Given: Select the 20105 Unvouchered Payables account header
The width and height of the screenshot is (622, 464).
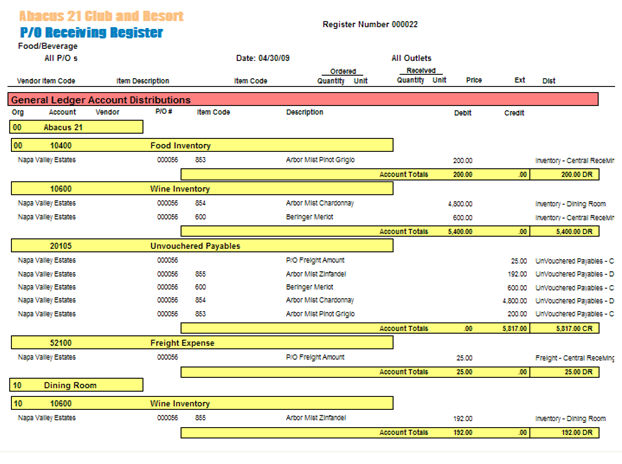Looking at the screenshot, I should click(x=201, y=245).
